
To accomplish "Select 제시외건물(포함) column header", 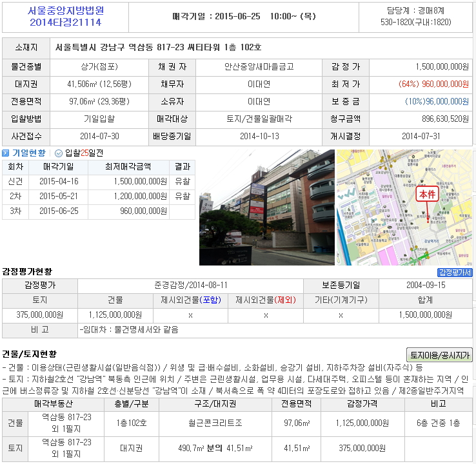I will 191,300.
